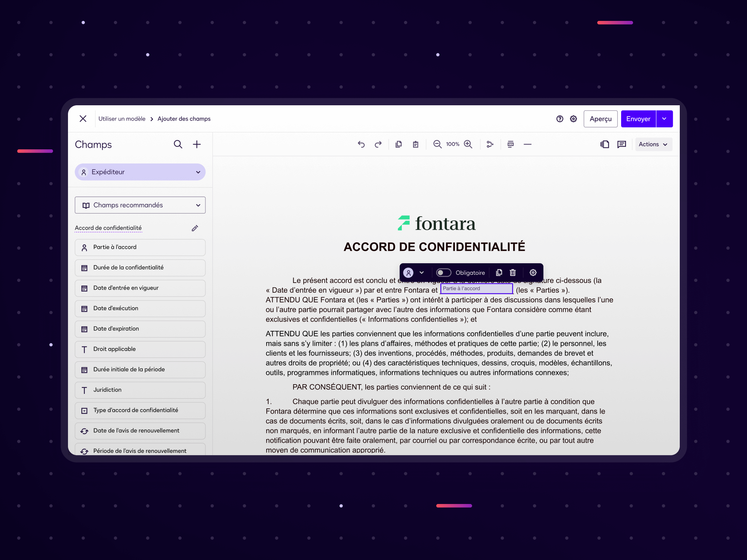747x560 pixels.
Task: Expand the Champs recommandés dropdown
Action: tap(198, 205)
